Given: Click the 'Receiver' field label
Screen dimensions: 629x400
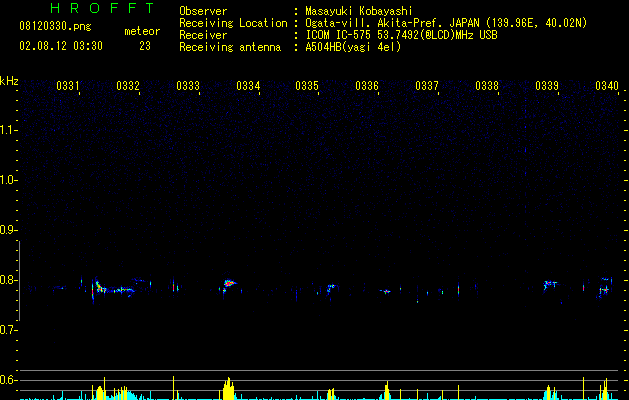Looking at the screenshot, I should coord(203,35).
